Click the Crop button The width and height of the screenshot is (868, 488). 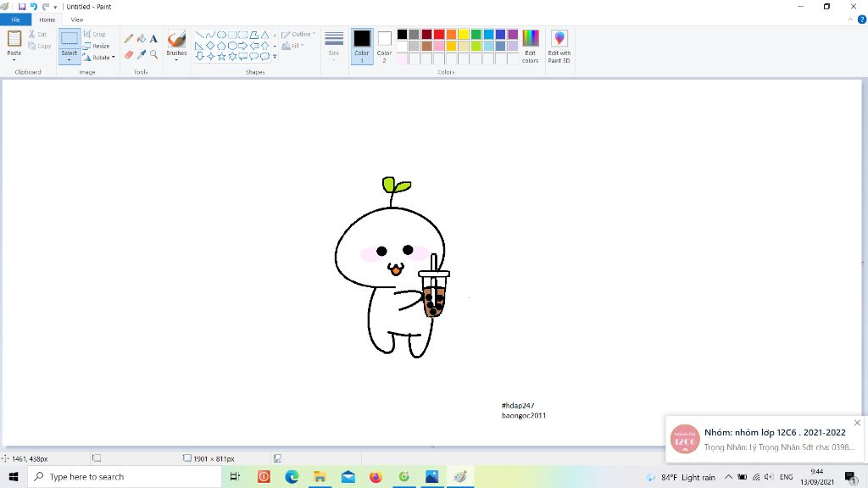(95, 34)
